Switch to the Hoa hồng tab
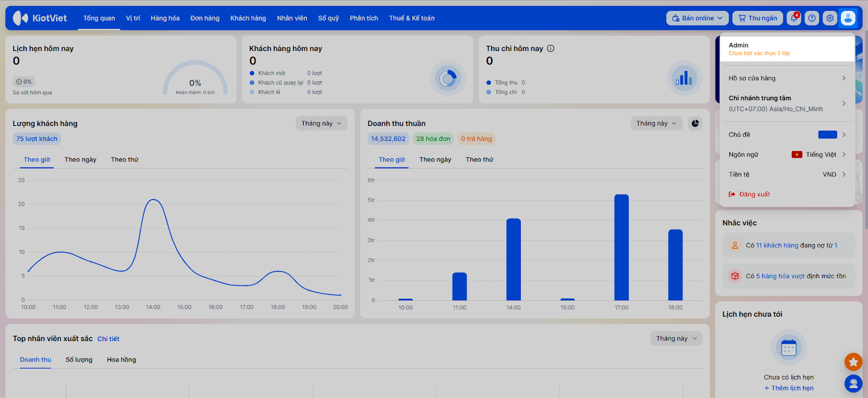This screenshot has height=398, width=868. pyautogui.click(x=122, y=360)
